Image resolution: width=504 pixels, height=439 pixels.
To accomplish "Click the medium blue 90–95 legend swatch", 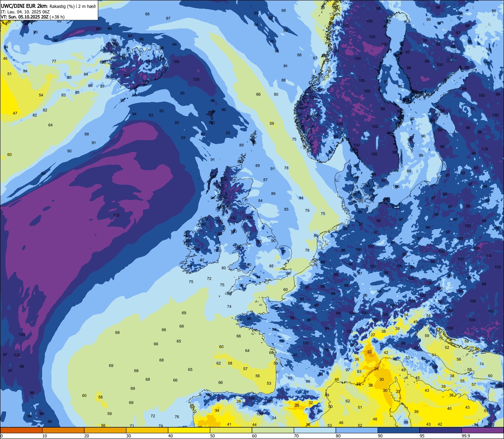I will (x=399, y=430).
